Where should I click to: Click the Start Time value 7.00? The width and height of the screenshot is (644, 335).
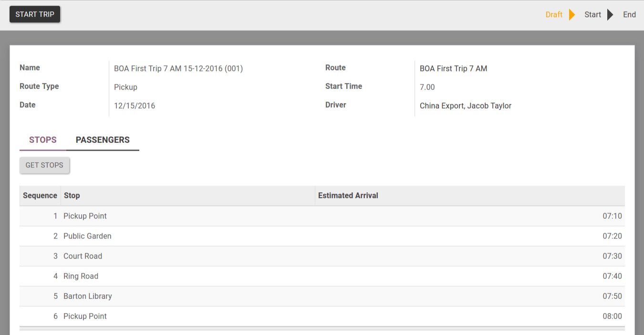click(x=427, y=87)
